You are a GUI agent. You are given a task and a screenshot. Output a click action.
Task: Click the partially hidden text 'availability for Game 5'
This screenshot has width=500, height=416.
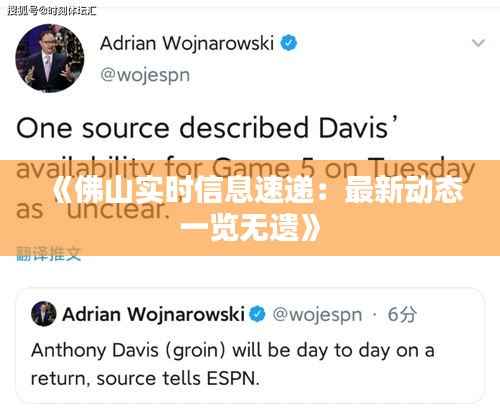coord(166,168)
